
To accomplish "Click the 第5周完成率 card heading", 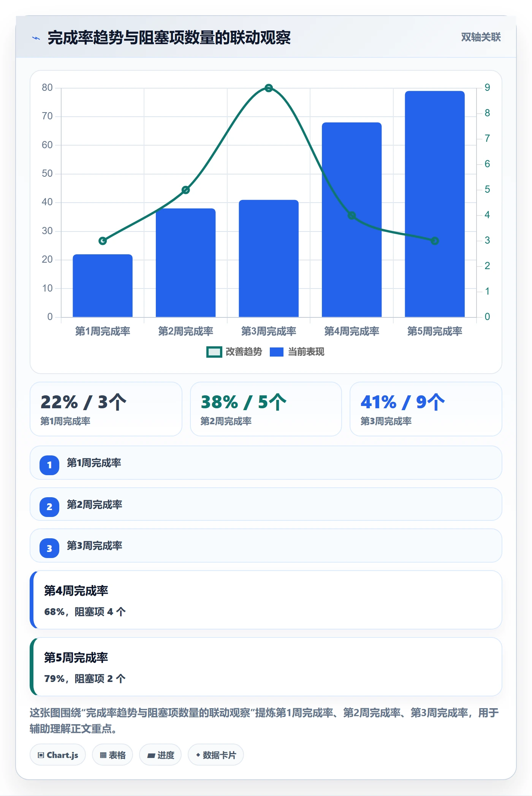I will [x=76, y=657].
